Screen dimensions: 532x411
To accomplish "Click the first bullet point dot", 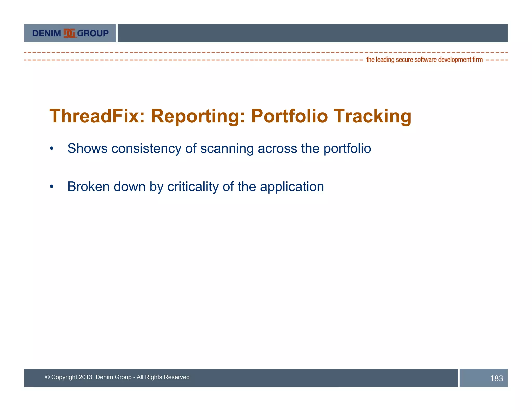I will (x=52, y=149).
